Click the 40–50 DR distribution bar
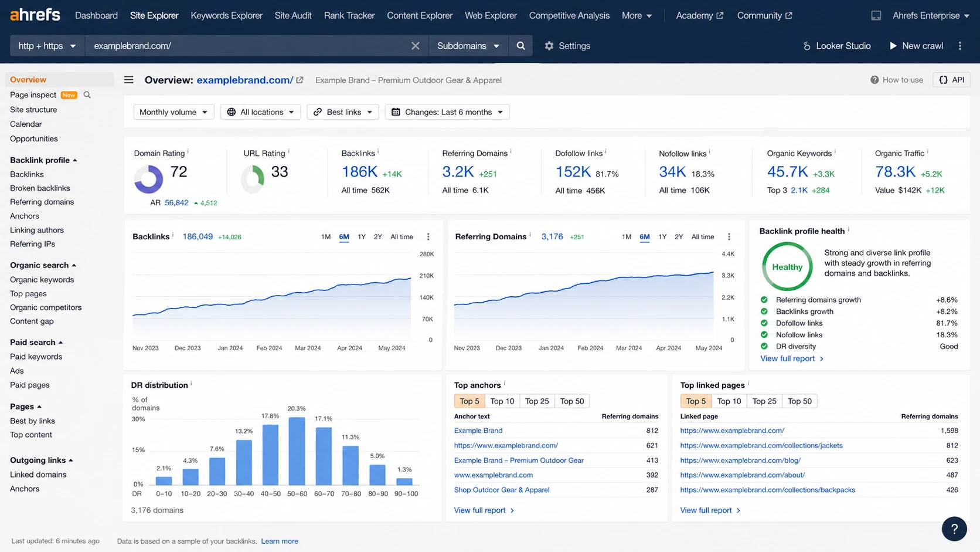 pos(270,455)
